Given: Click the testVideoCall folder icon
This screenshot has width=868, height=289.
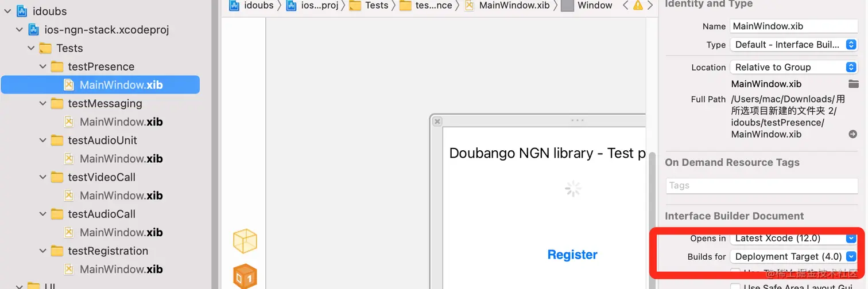Looking at the screenshot, I should coord(57,177).
